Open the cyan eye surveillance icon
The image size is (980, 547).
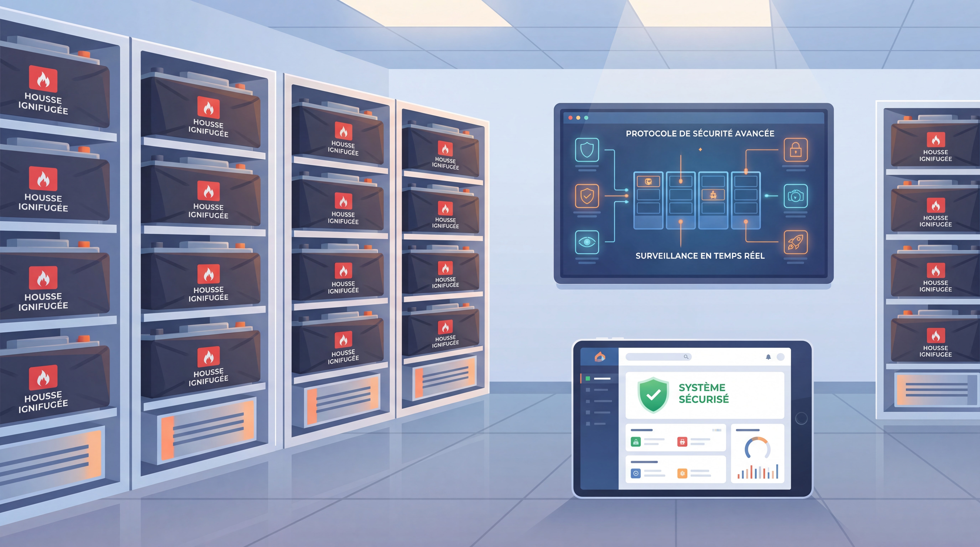click(587, 242)
